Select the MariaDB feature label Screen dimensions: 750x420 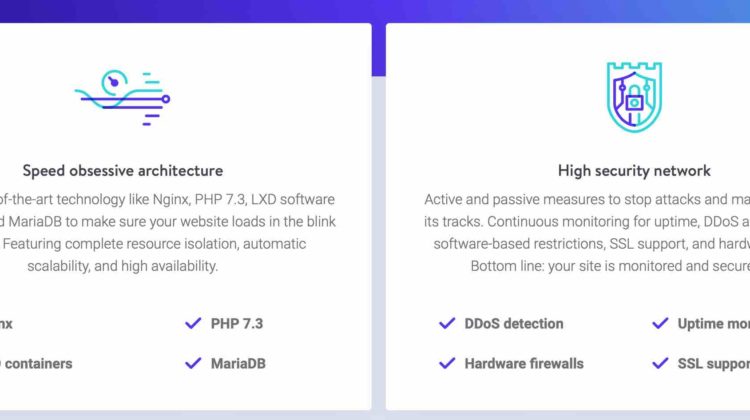coord(238,364)
